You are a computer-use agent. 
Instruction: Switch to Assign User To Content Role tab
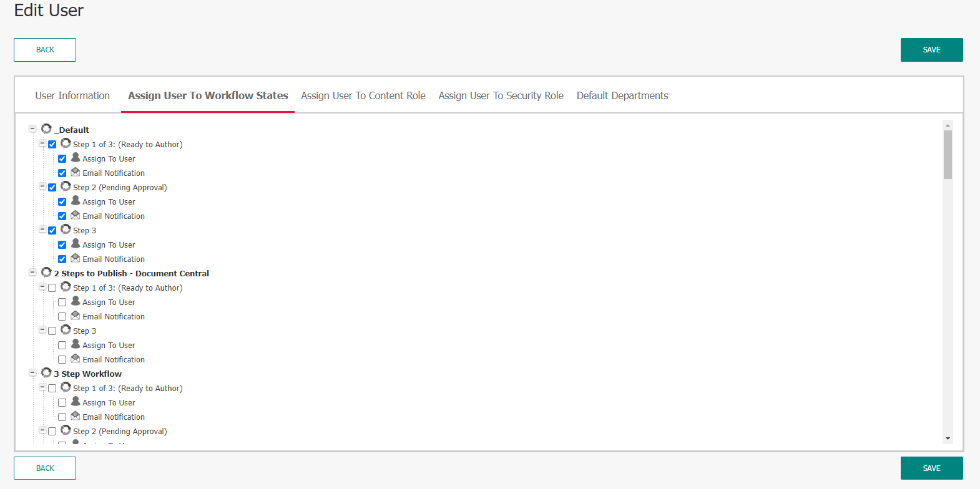pyautogui.click(x=363, y=95)
